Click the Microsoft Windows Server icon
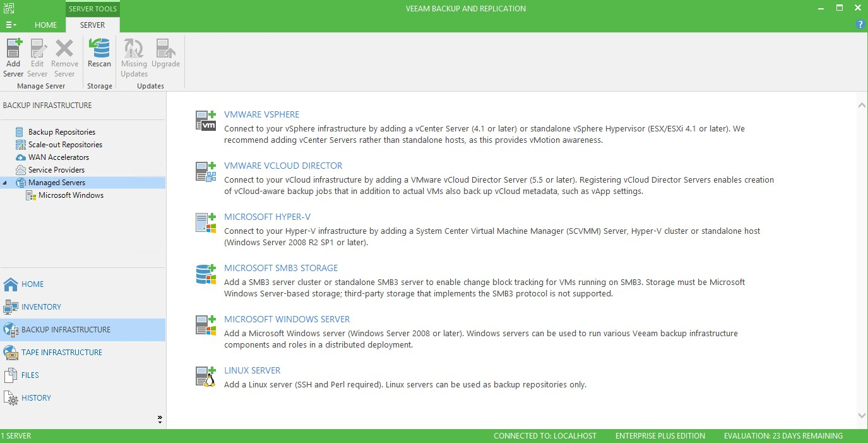Screen dimensions: 868x443 click(206, 325)
